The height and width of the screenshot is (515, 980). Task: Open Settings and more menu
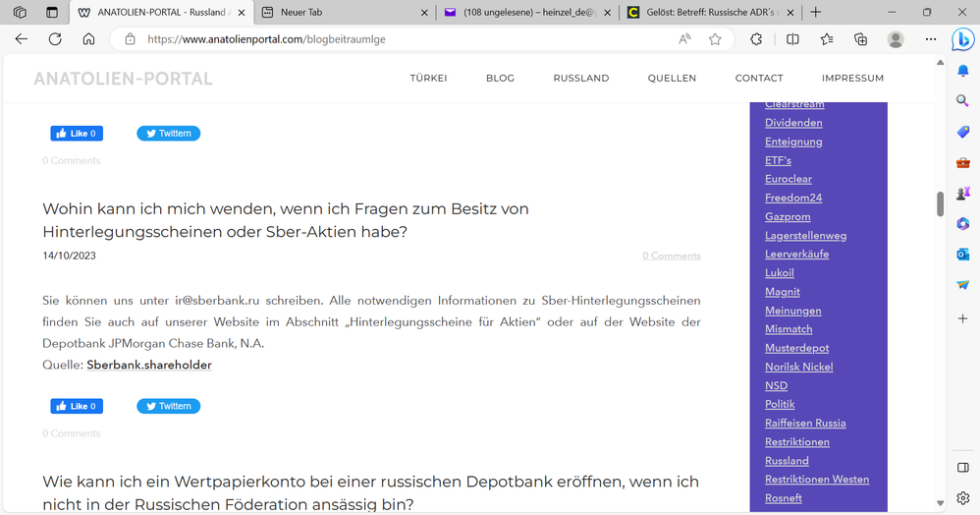click(931, 38)
